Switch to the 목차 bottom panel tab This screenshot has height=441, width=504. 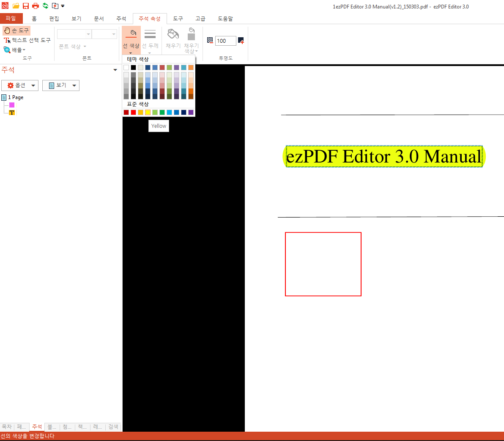tap(7, 427)
